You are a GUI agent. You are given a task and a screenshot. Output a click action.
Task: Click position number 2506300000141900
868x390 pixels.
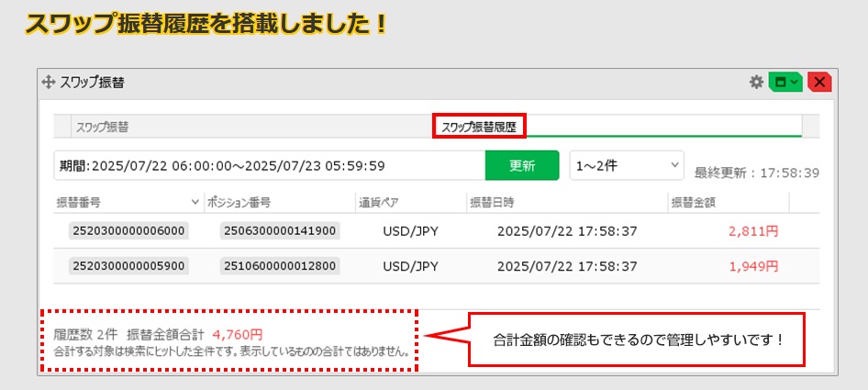280,231
